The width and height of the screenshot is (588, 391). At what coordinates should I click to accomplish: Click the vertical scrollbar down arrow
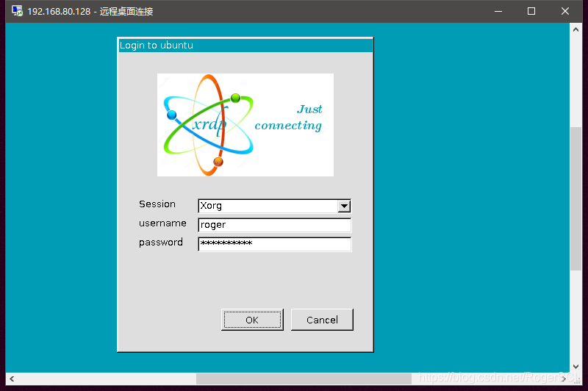click(x=576, y=366)
